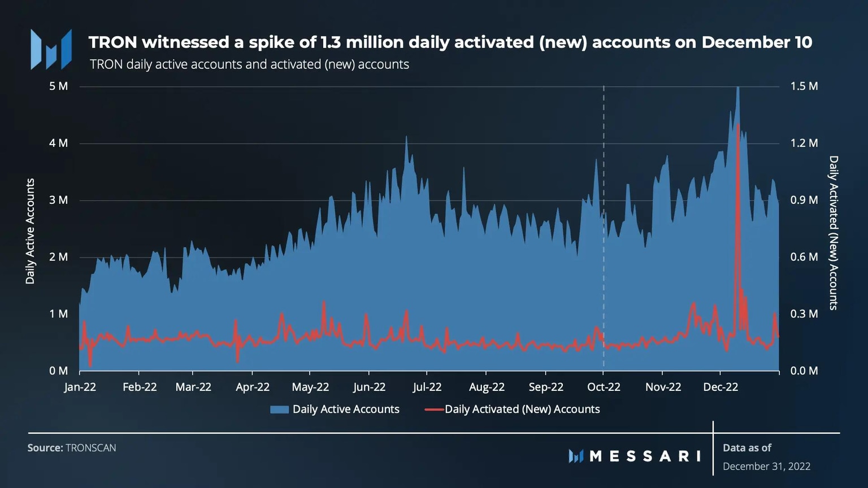This screenshot has height=488, width=868.
Task: Click the 1.5 M tick on the right axis
Action: click(x=805, y=86)
